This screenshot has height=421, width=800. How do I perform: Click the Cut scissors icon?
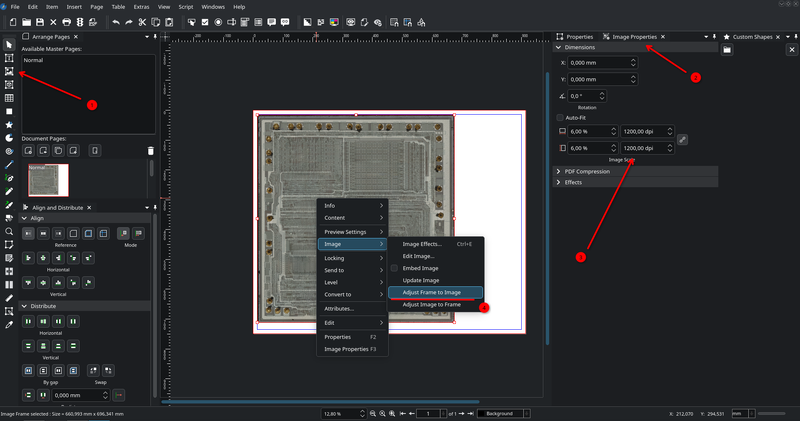tap(142, 22)
